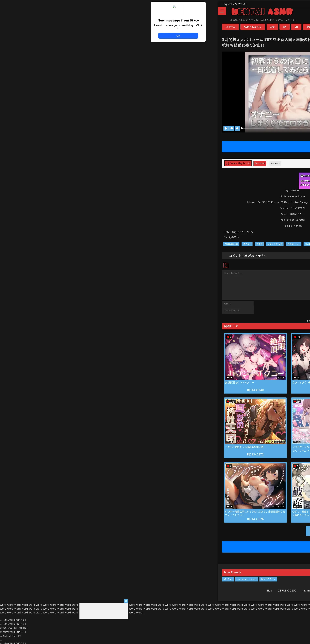Focus the お名前 name input field
This screenshot has width=310, height=644.
point(238,304)
